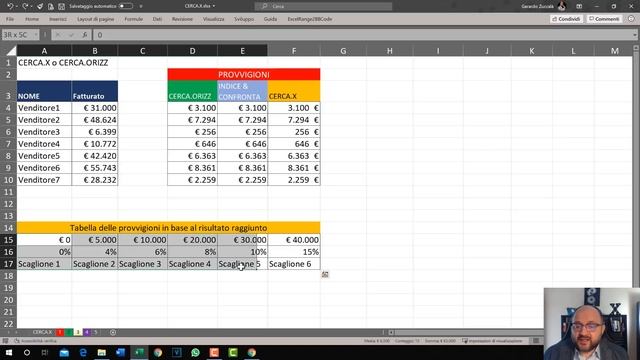
Task: Open Microsoft Edge from taskbar
Action: tap(83, 352)
